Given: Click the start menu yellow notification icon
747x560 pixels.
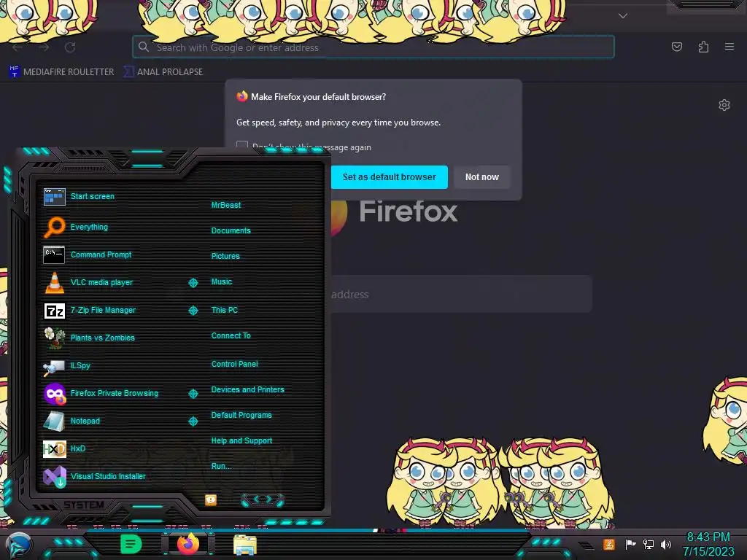Looking at the screenshot, I should (211, 499).
